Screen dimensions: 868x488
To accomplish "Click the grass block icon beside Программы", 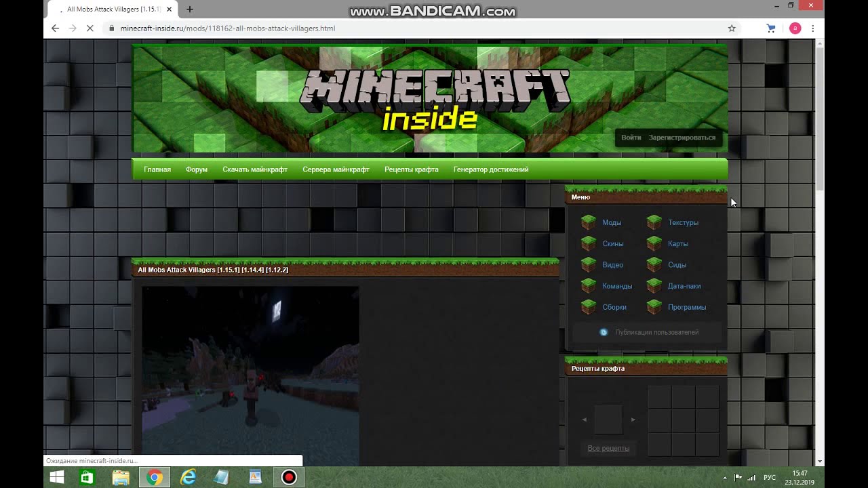I will pyautogui.click(x=654, y=306).
